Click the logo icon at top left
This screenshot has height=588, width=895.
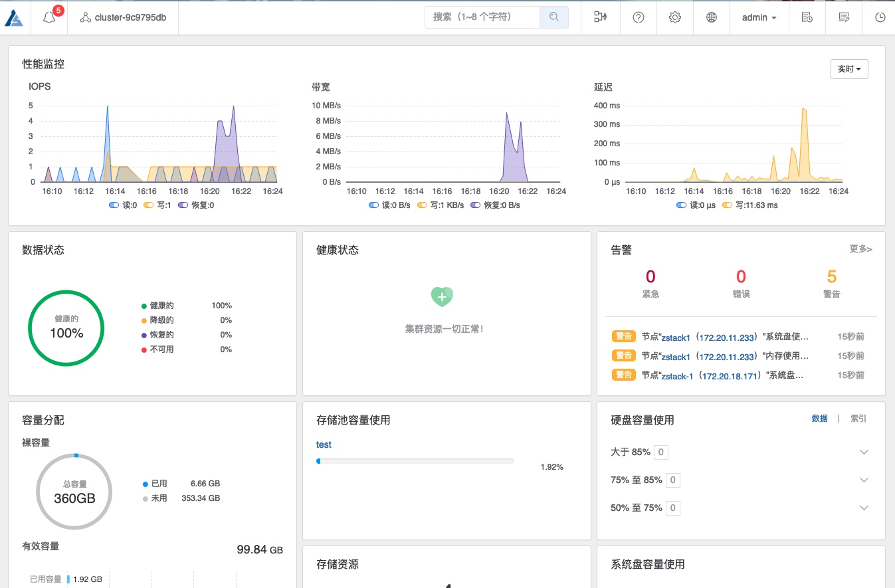[14, 18]
